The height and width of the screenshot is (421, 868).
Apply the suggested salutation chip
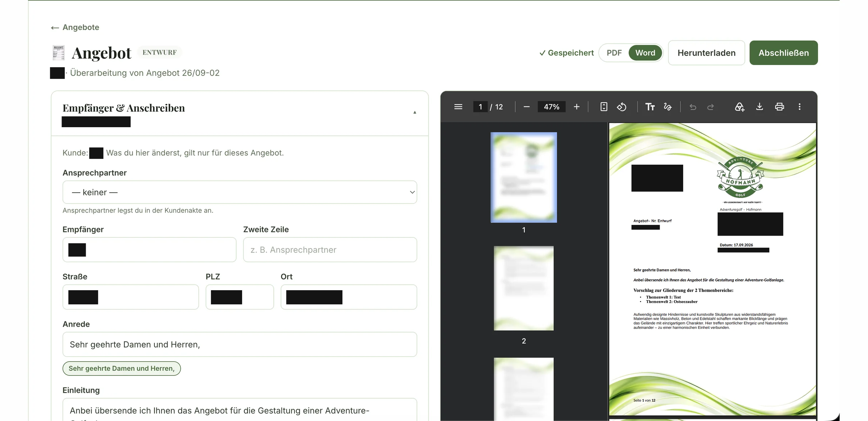(x=122, y=368)
